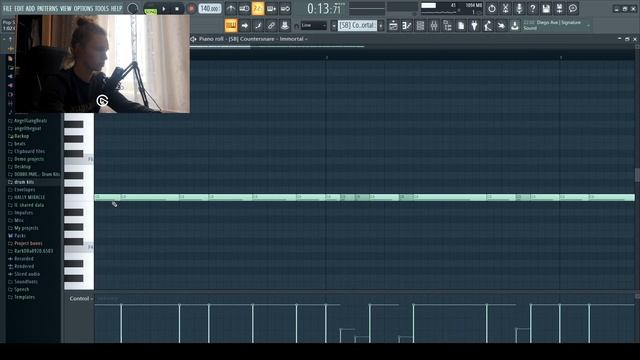Click the touch controllers icon
Image resolution: width=640 pixels, height=360 pixels.
[501, 26]
